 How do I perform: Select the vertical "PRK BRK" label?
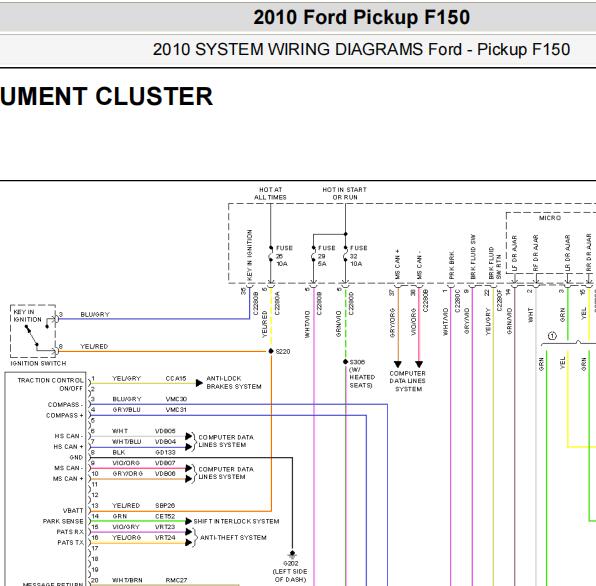click(x=452, y=265)
